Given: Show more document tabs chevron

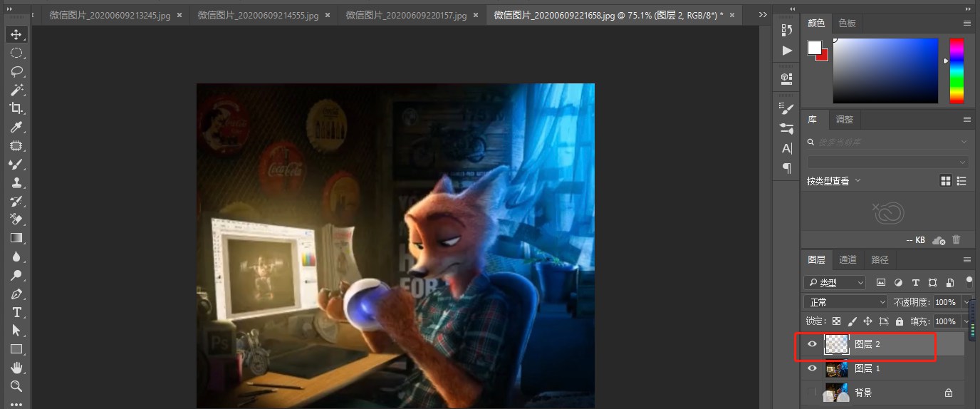Looking at the screenshot, I should (763, 14).
